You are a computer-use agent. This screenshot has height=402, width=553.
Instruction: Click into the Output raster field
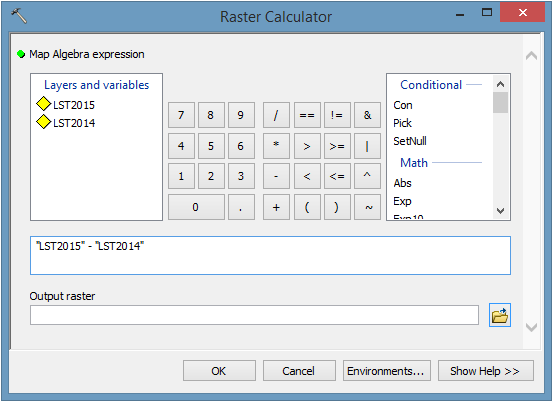(254, 315)
